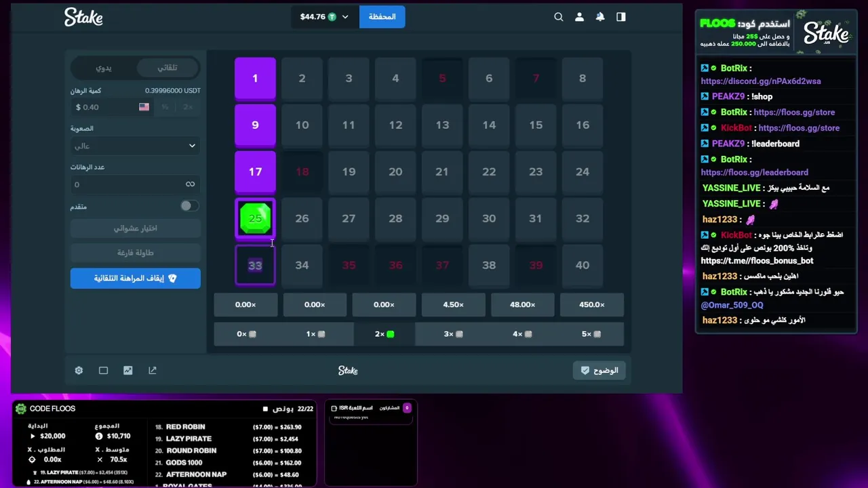Click the 48.00× payout box
The width and height of the screenshot is (868, 488).
pos(522,305)
